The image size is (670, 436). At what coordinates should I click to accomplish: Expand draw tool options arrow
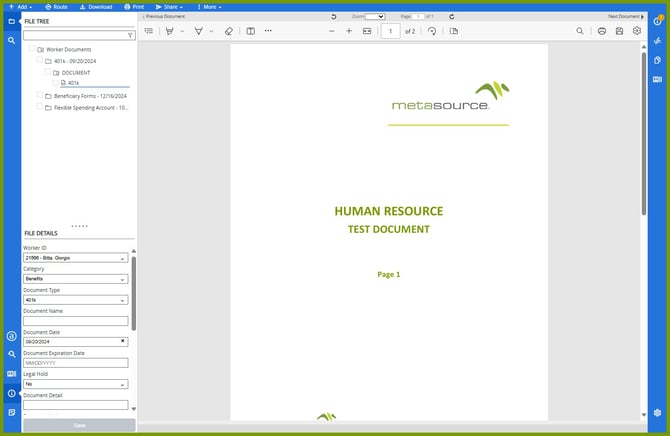[x=211, y=31]
